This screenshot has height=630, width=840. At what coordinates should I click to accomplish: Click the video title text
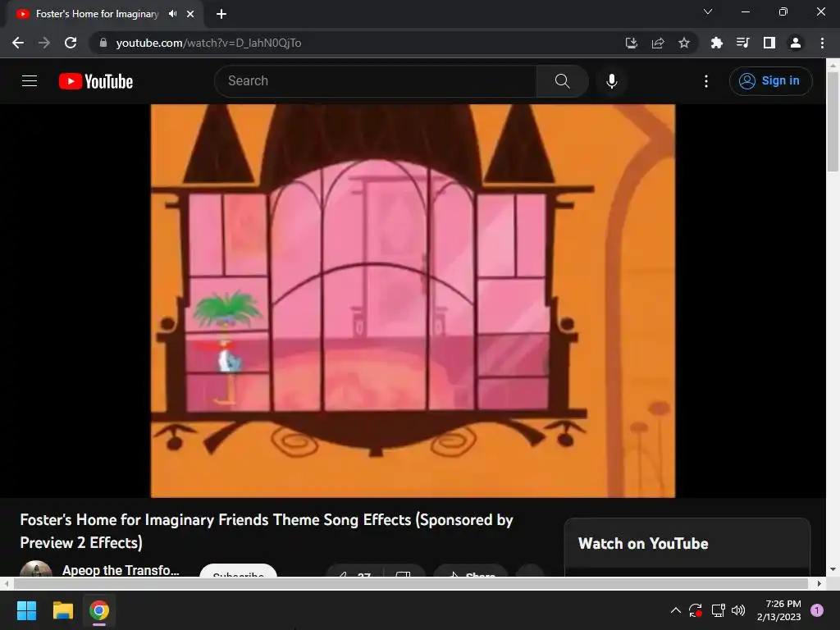pyautogui.click(x=267, y=531)
